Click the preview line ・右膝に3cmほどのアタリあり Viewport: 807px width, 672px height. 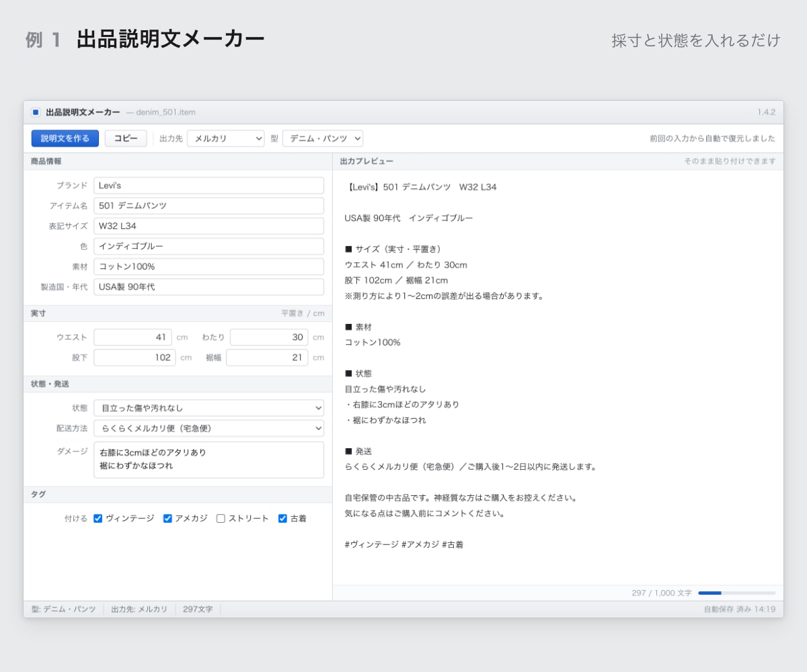[402, 405]
